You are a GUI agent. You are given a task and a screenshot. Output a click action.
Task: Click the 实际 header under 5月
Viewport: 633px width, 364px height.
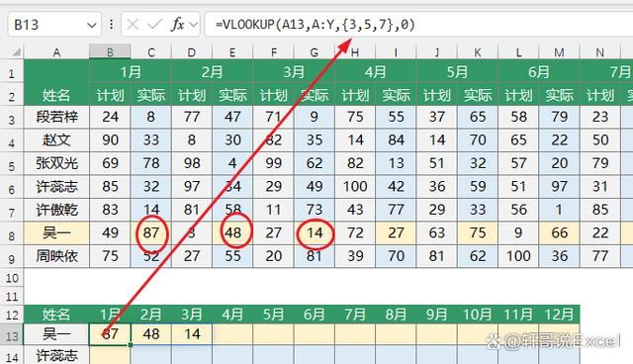[x=478, y=95]
